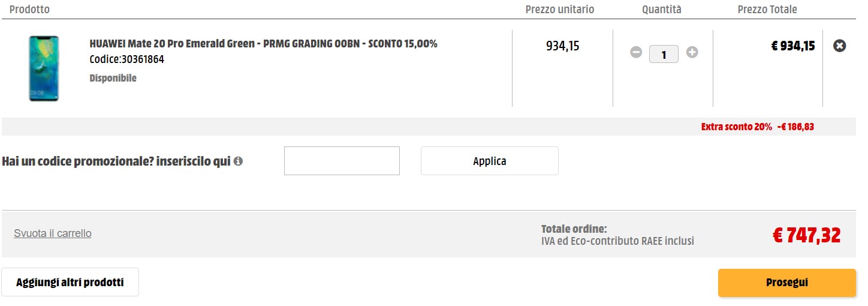The width and height of the screenshot is (868, 306).
Task: Open the HUAWEI Mate 20 Pro Emerald Green title
Action: (x=263, y=44)
